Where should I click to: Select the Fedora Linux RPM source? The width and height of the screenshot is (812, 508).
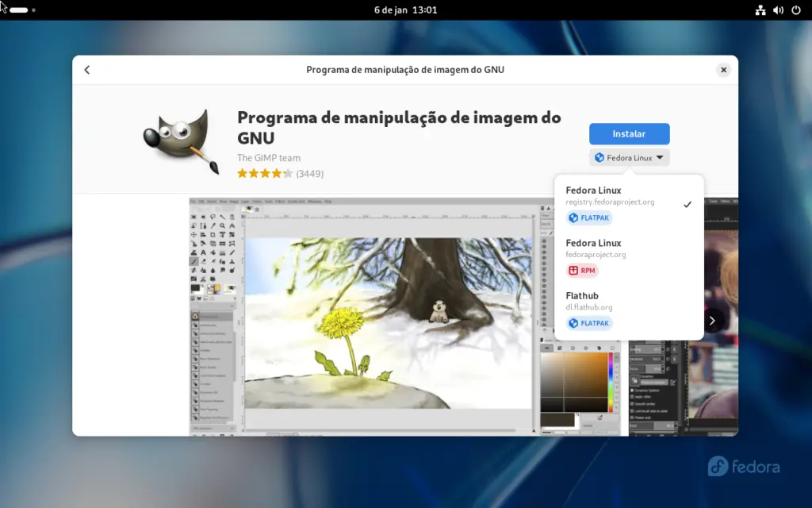(619, 248)
